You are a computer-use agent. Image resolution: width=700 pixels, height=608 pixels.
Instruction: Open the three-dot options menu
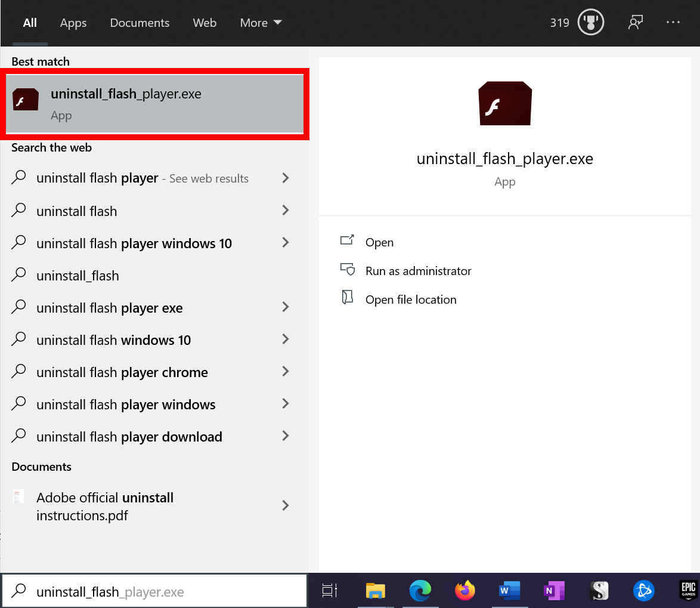[x=673, y=23]
